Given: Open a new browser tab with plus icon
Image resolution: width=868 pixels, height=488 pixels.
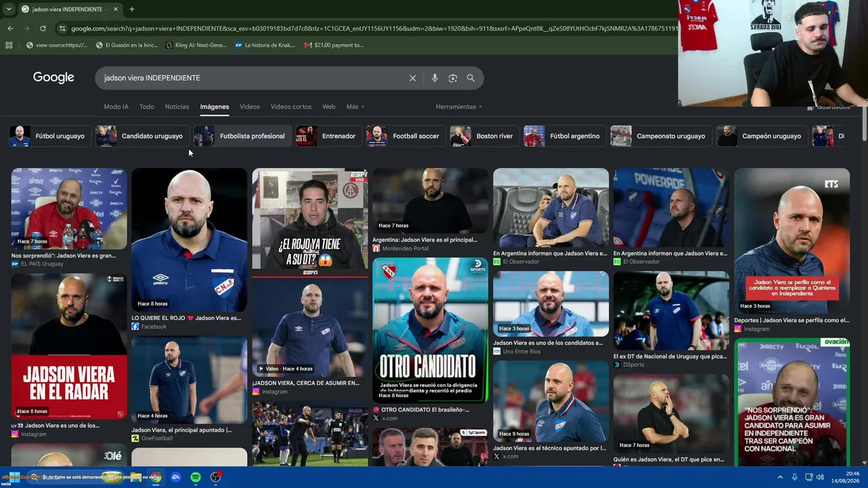Looking at the screenshot, I should pyautogui.click(x=132, y=9).
